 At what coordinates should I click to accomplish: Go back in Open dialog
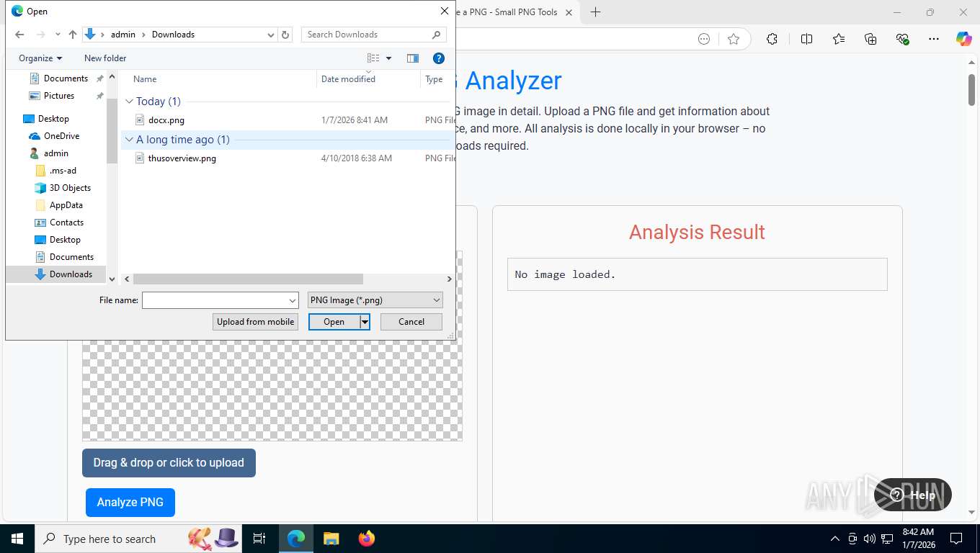click(19, 35)
